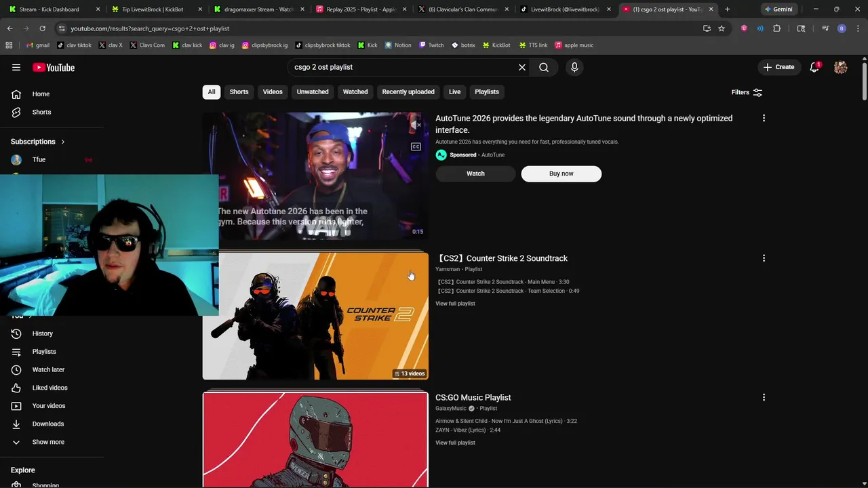Open the Chrome three-dot menu
The height and width of the screenshot is (488, 868).
coord(857,28)
